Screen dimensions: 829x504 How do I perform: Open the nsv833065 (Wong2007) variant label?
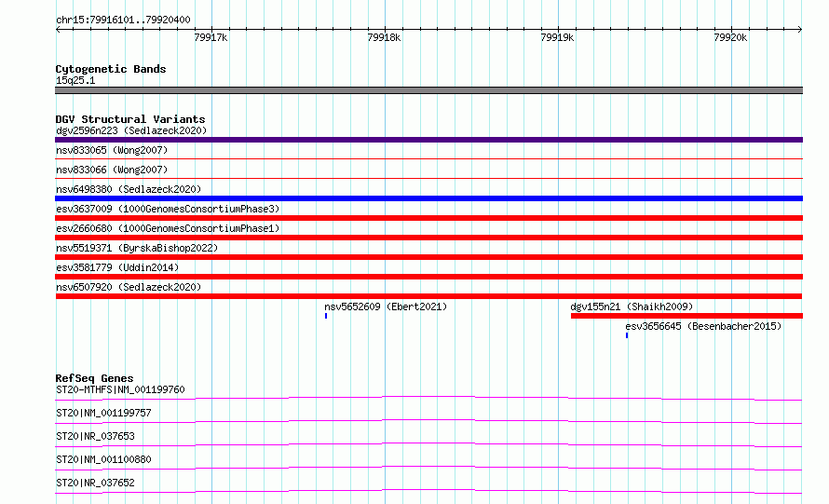pyautogui.click(x=112, y=150)
